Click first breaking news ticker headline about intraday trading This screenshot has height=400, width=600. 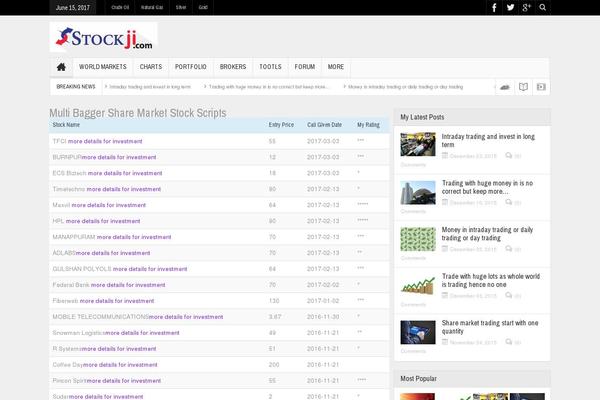pyautogui.click(x=150, y=87)
